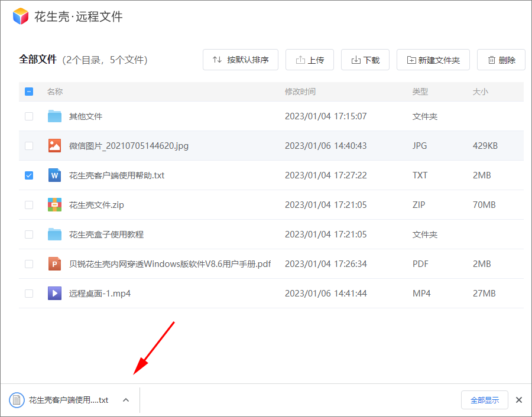
Task: Click the W document icon for 花生壳客户端使用帮助.txt
Action: click(x=54, y=175)
